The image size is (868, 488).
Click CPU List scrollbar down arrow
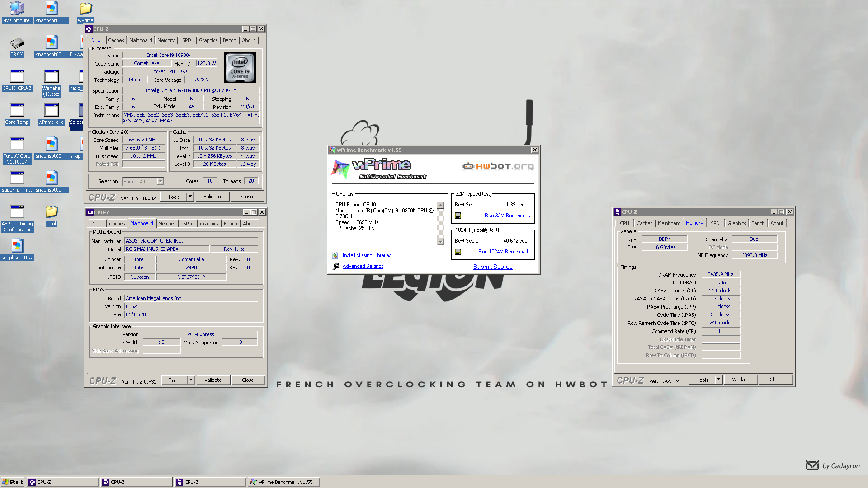click(x=441, y=242)
